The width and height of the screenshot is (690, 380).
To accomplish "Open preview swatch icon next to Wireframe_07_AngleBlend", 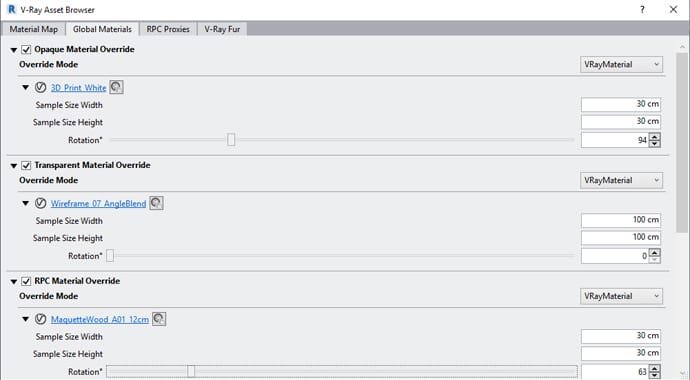I will (x=156, y=203).
